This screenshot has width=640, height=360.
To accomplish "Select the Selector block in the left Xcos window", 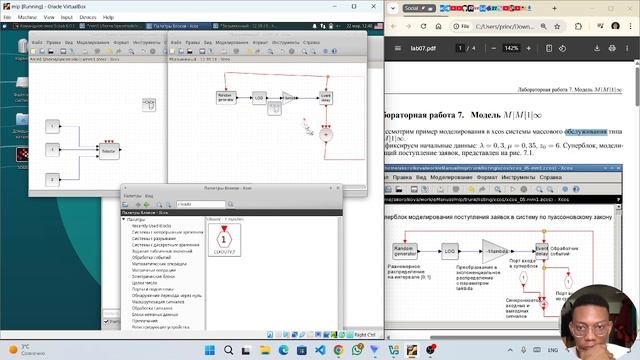I will [109, 151].
